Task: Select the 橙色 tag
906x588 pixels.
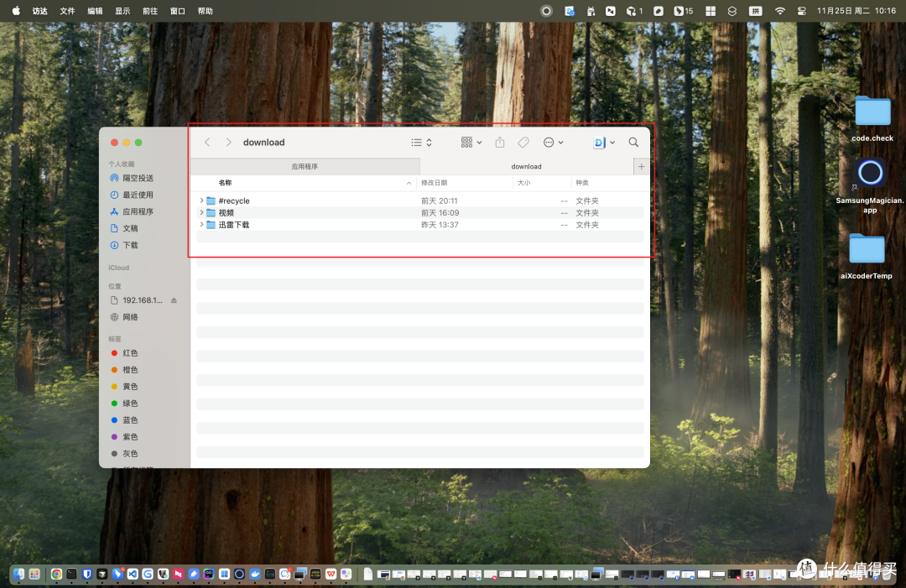Action: (124, 370)
